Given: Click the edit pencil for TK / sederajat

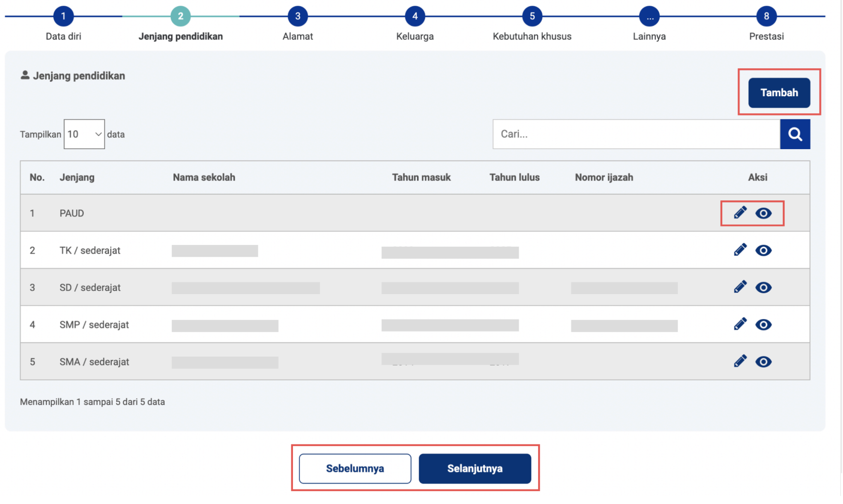Looking at the screenshot, I should tap(740, 250).
